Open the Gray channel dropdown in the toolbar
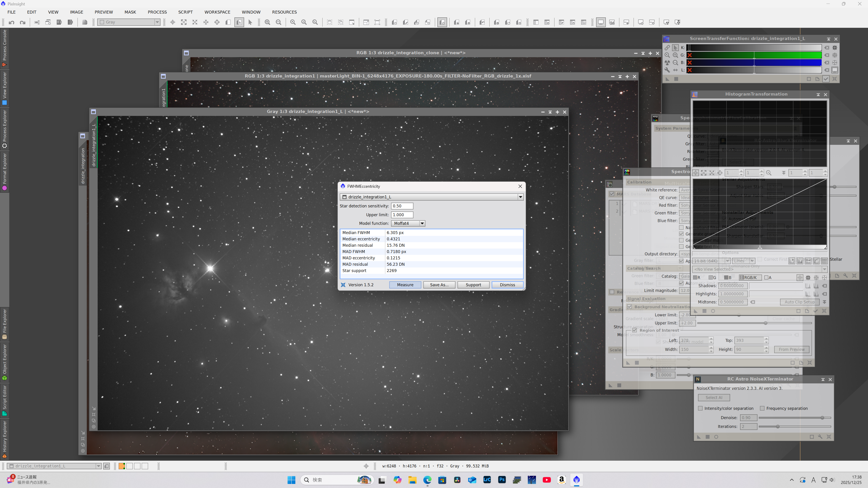The width and height of the screenshot is (868, 488). click(157, 22)
